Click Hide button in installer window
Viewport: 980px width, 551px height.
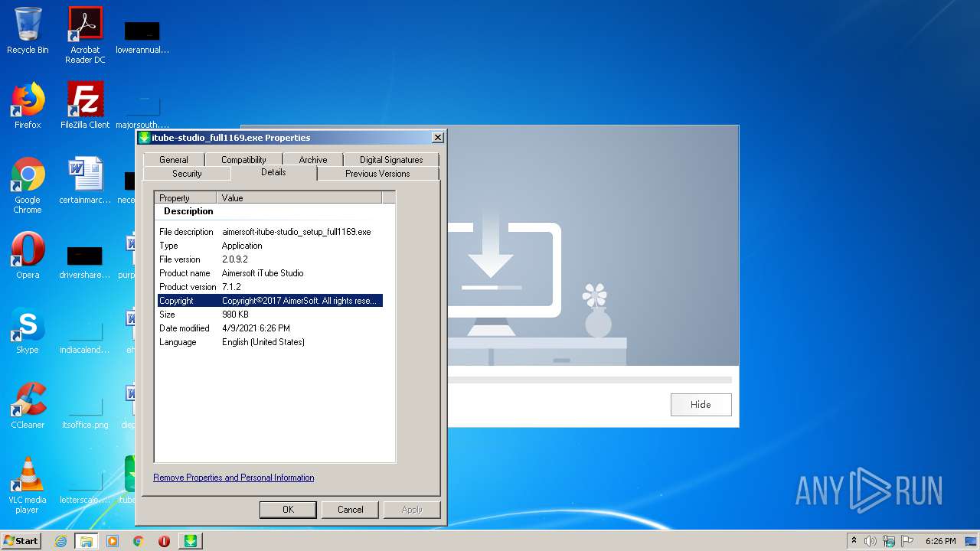click(701, 405)
